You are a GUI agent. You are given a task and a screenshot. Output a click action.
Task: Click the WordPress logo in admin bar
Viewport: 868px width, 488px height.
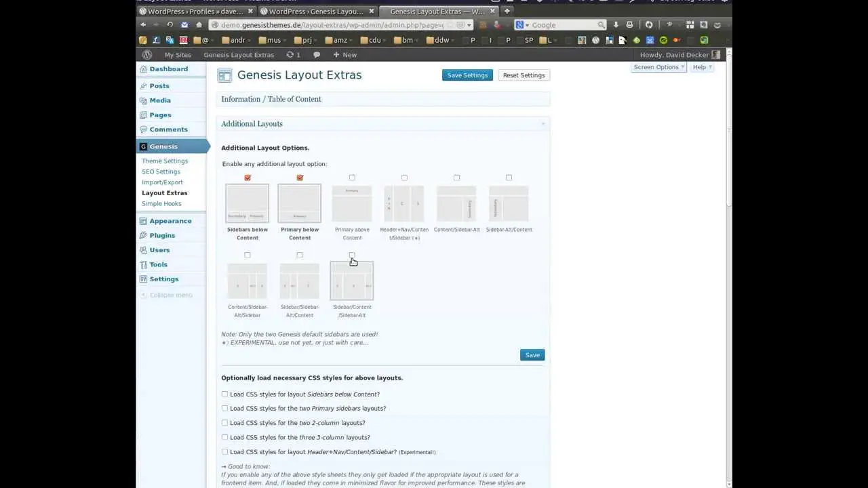(x=147, y=55)
